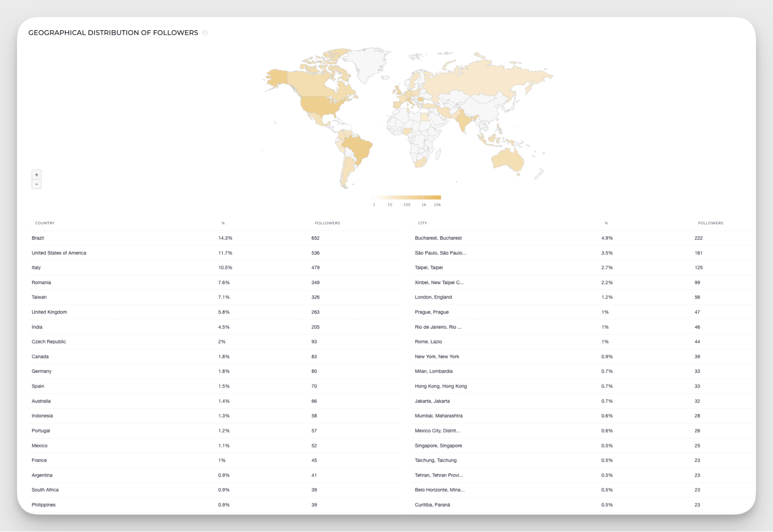Zoom out the map with minus button
The width and height of the screenshot is (773, 532).
pyautogui.click(x=37, y=184)
